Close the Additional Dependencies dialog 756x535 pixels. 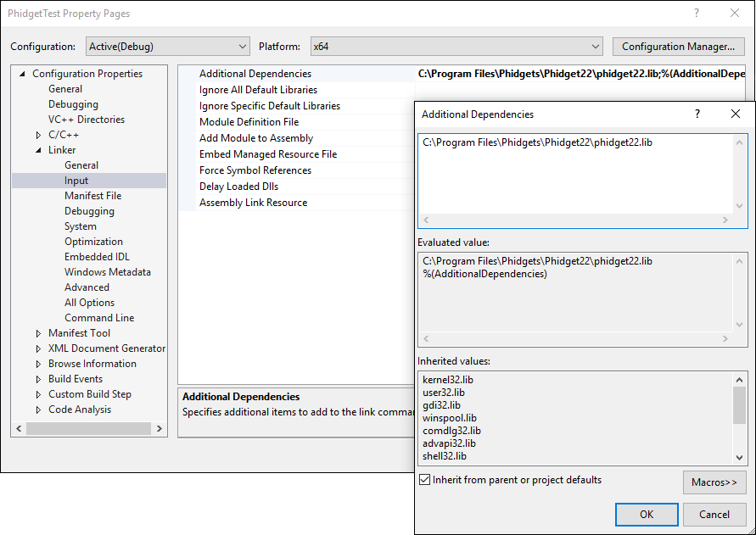(736, 114)
